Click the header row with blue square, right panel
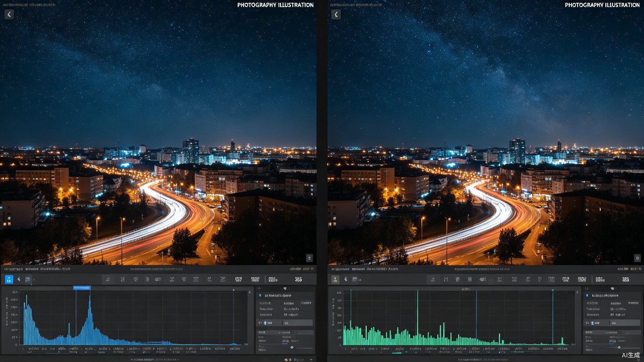This screenshot has height=362, width=644. coord(612,296)
